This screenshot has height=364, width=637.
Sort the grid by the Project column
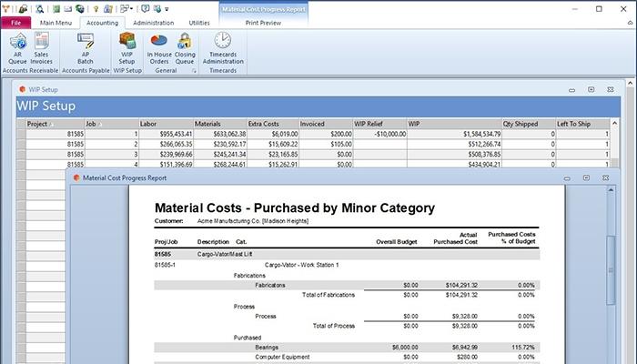(x=56, y=124)
